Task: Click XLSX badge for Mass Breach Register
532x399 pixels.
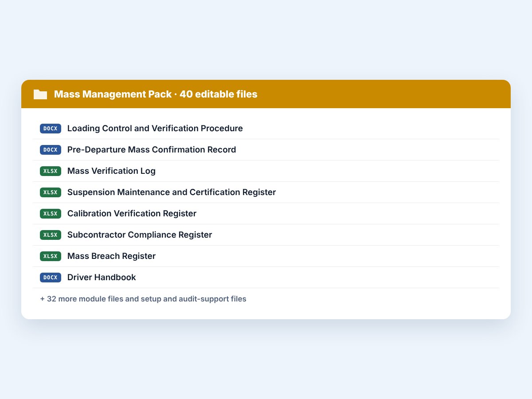Action: 51,256
